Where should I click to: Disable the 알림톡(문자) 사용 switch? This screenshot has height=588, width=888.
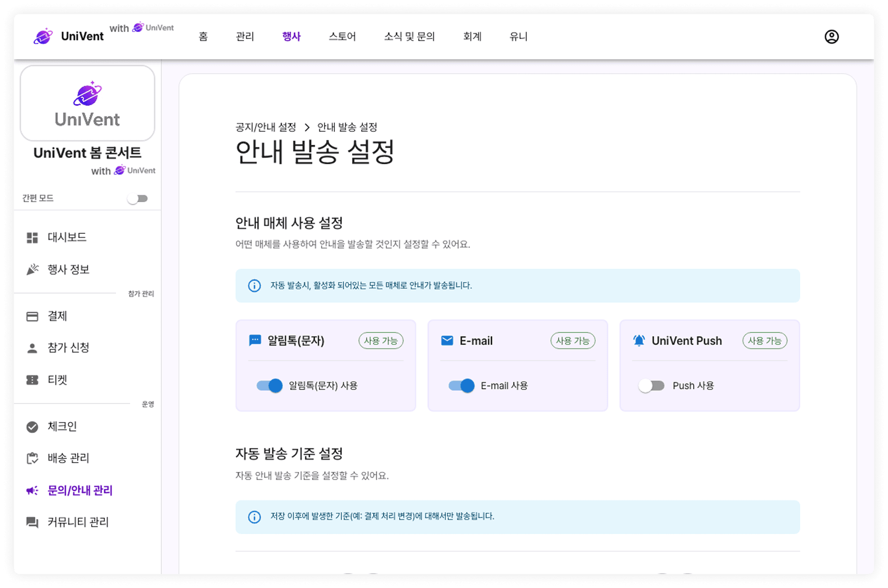270,386
